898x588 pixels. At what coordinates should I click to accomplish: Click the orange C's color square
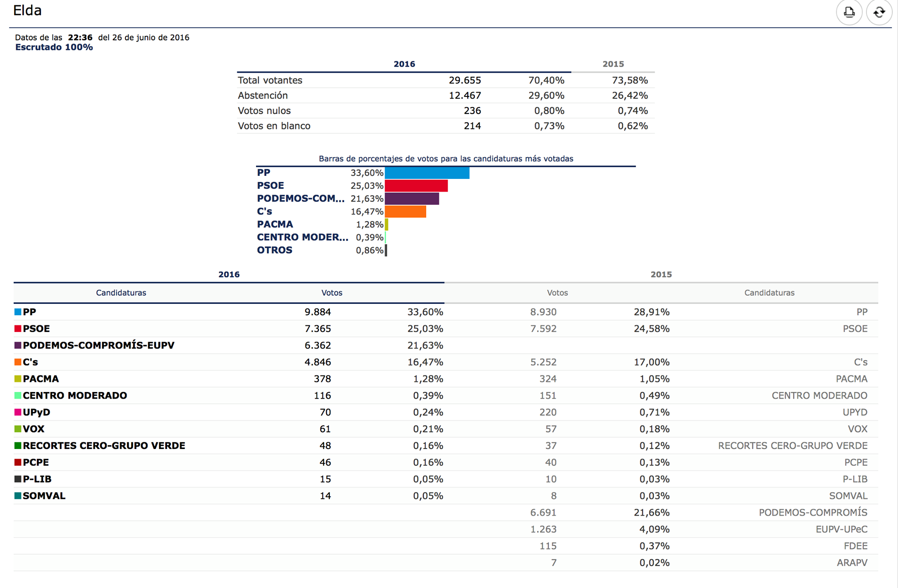pos(18,362)
